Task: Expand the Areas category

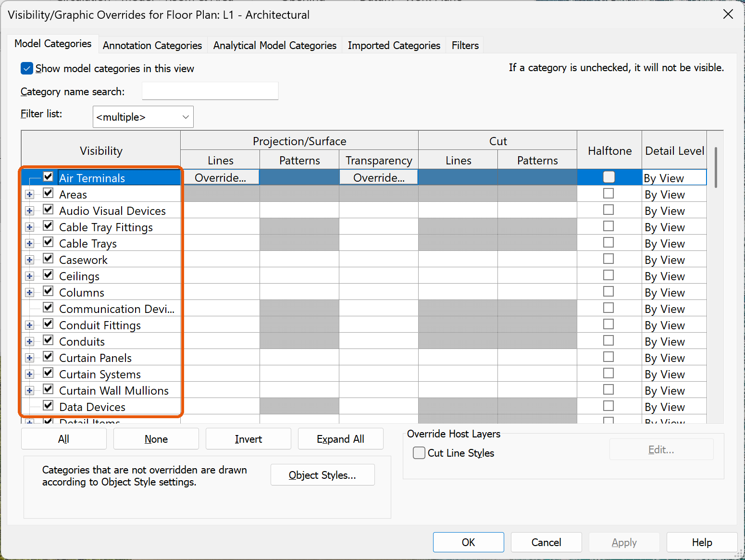Action: tap(30, 195)
